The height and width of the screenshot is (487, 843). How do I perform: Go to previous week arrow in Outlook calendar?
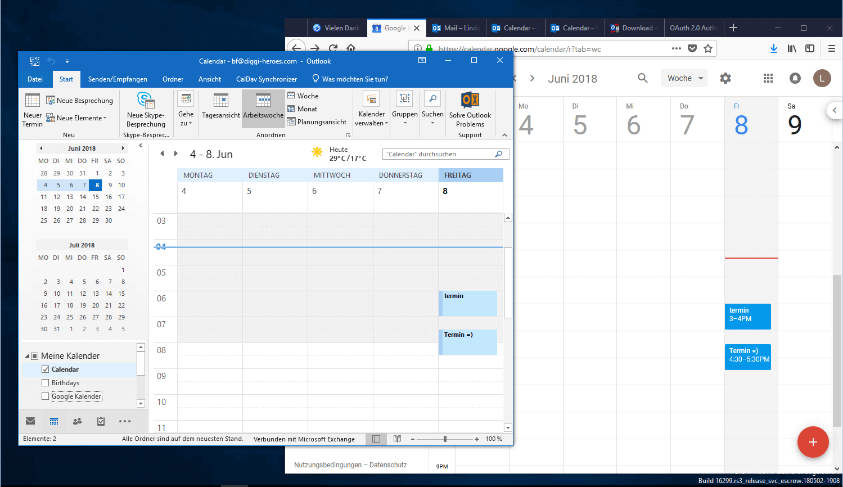[162, 154]
